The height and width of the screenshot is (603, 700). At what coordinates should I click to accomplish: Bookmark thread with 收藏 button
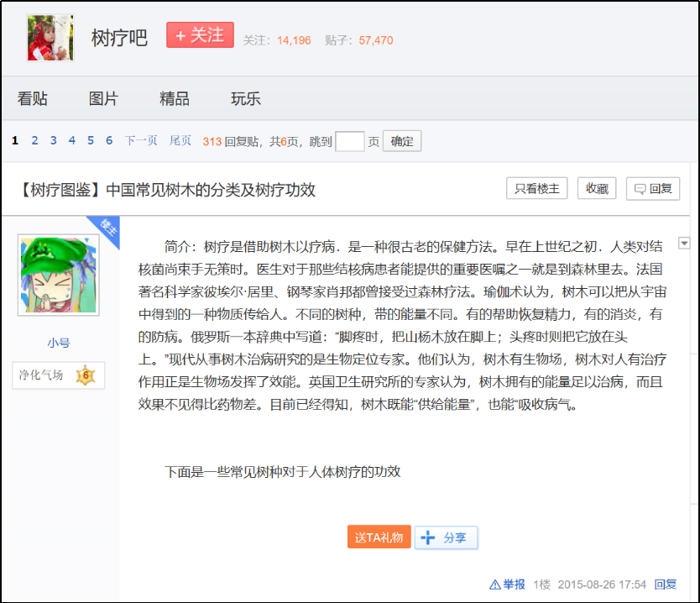point(597,188)
